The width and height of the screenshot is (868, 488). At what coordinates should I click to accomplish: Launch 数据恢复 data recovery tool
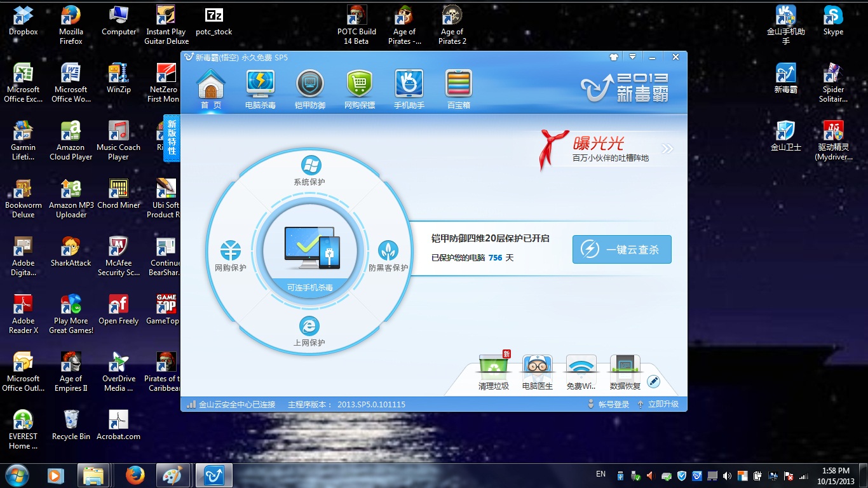[625, 373]
